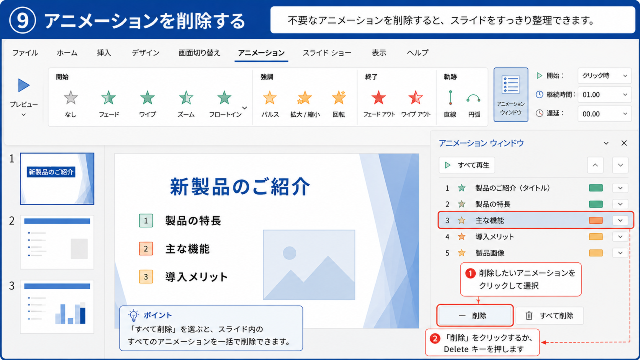Click numbered box 3 beside 導入メリット
The height and width of the screenshot is (360, 640).
(146, 277)
